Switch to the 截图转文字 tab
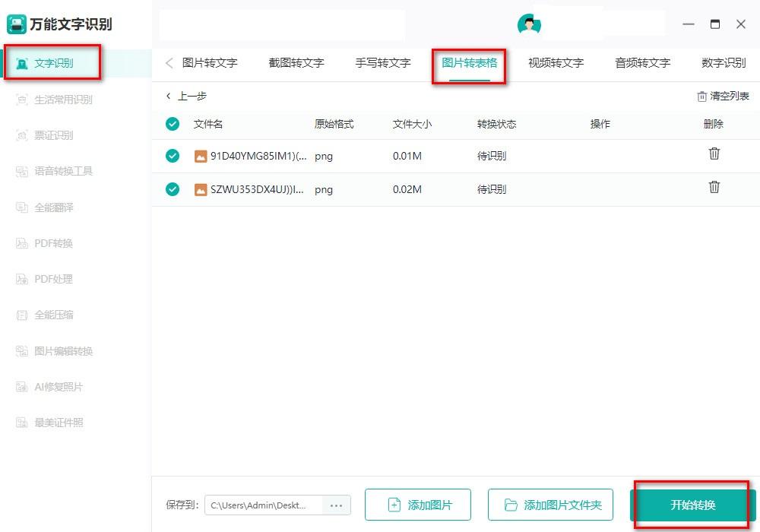Image resolution: width=760 pixels, height=532 pixels. (x=296, y=63)
